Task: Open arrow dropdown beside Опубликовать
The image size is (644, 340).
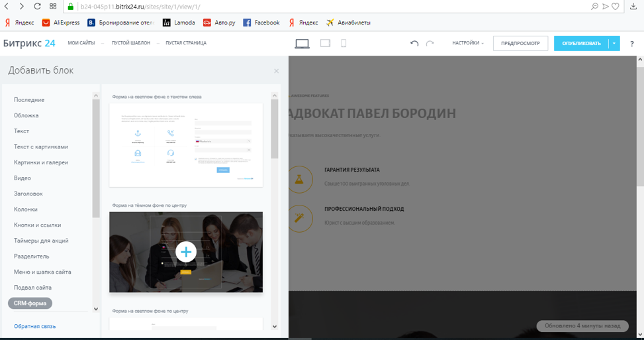Action: (x=614, y=44)
